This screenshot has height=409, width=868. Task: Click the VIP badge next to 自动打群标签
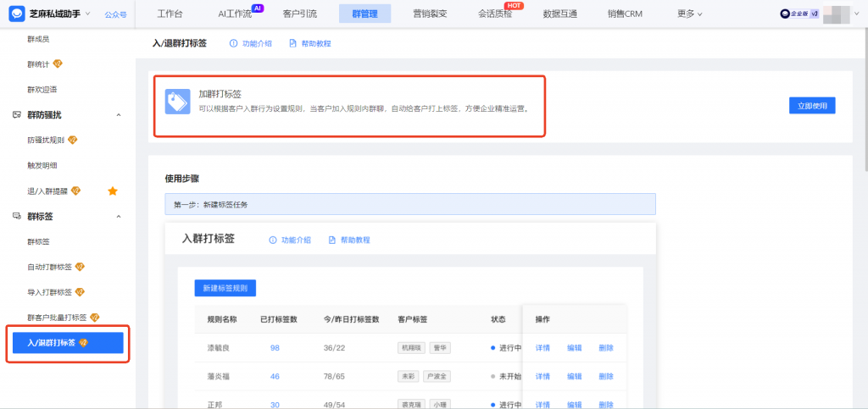click(80, 267)
